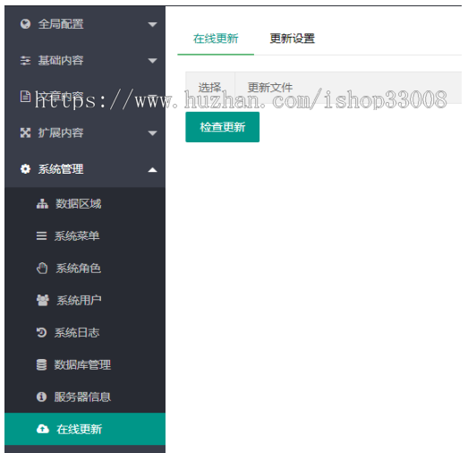Click the info icon for 服务器信息
476x453 pixels.
(x=41, y=397)
